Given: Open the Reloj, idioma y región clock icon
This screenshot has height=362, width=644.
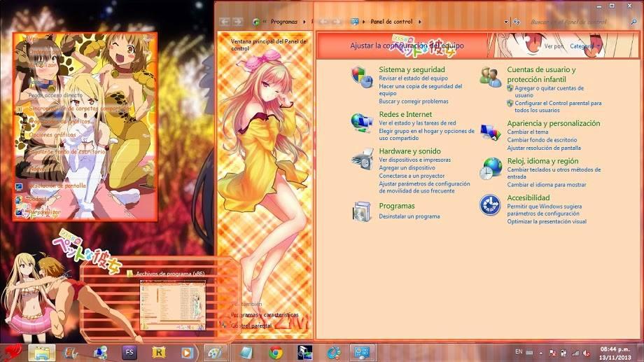Looking at the screenshot, I should [491, 169].
